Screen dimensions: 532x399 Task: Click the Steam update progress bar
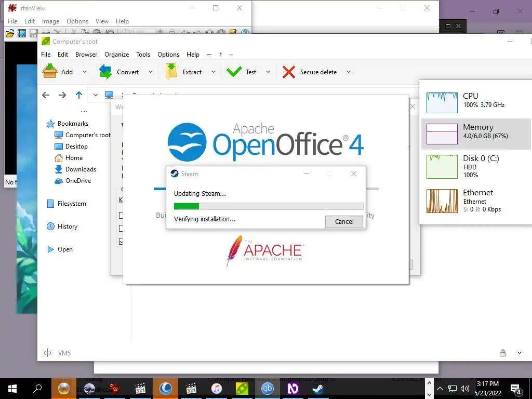[269, 206]
